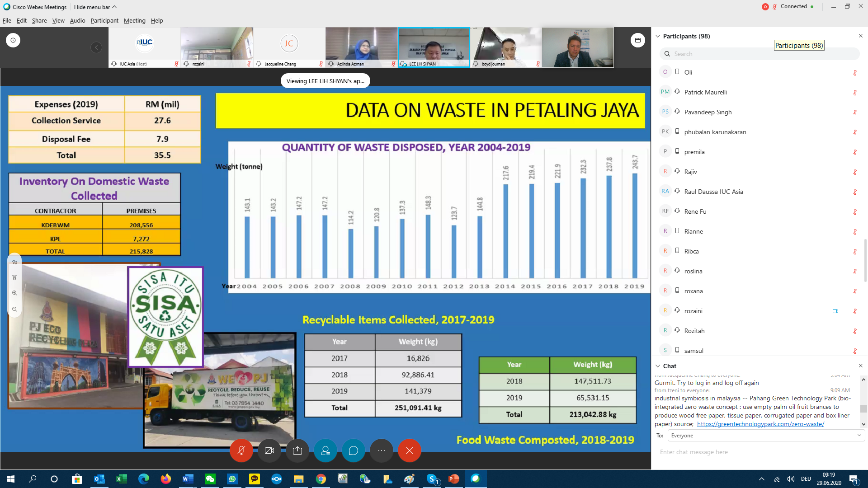
Task: Click the share content icon
Action: coord(297,450)
